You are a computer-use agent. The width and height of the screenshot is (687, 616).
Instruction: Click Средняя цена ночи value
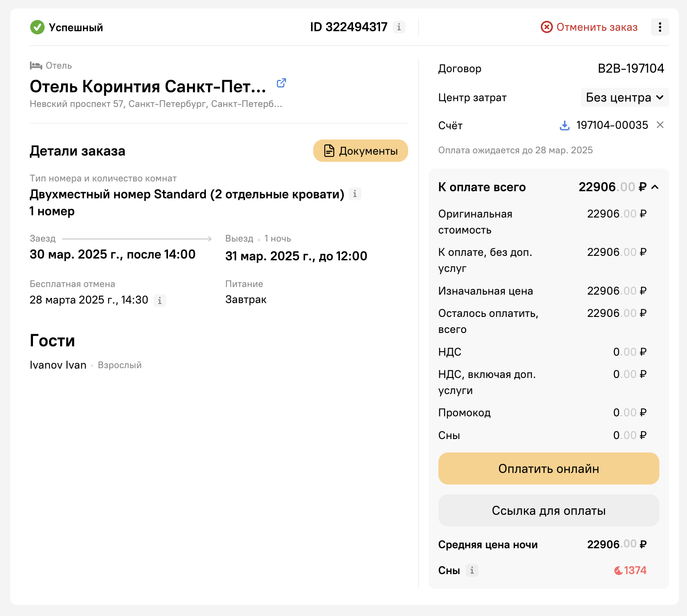pyautogui.click(x=617, y=544)
